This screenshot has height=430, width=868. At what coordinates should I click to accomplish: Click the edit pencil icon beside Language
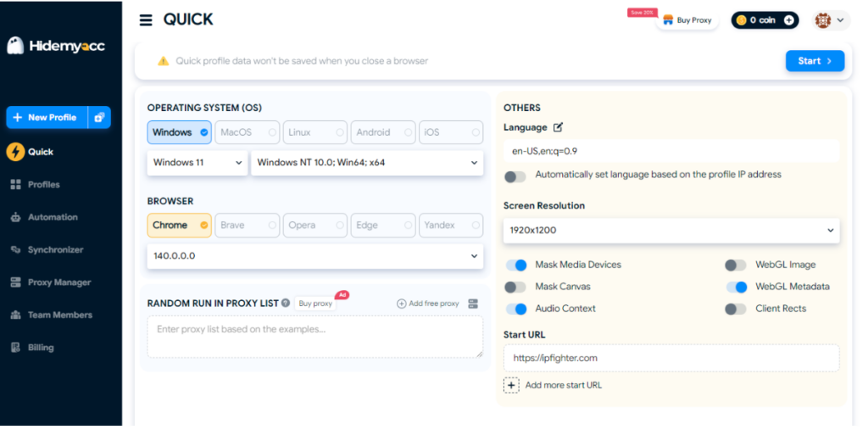coord(558,127)
